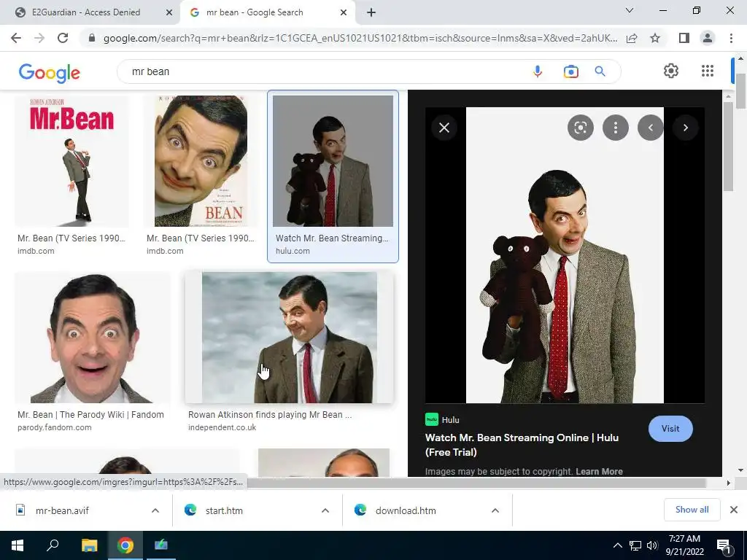
Task: Open the Parody Wiki Fandom image result
Action: (92, 338)
